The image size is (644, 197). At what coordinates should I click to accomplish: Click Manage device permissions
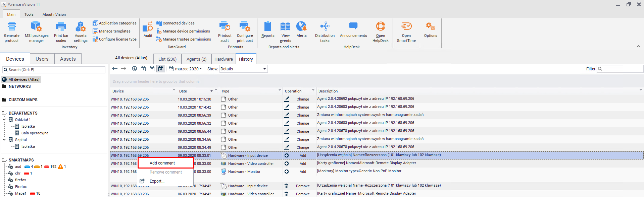[x=186, y=31]
